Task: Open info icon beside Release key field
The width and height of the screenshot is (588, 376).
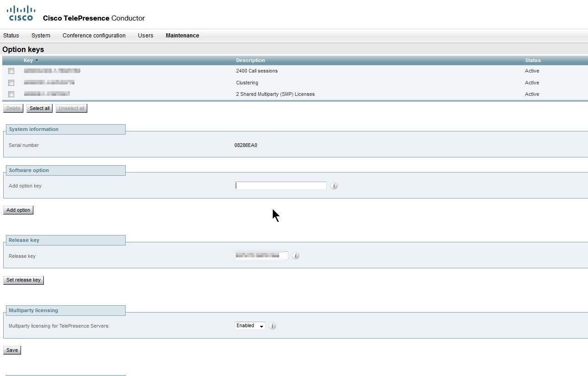Action: click(x=296, y=256)
